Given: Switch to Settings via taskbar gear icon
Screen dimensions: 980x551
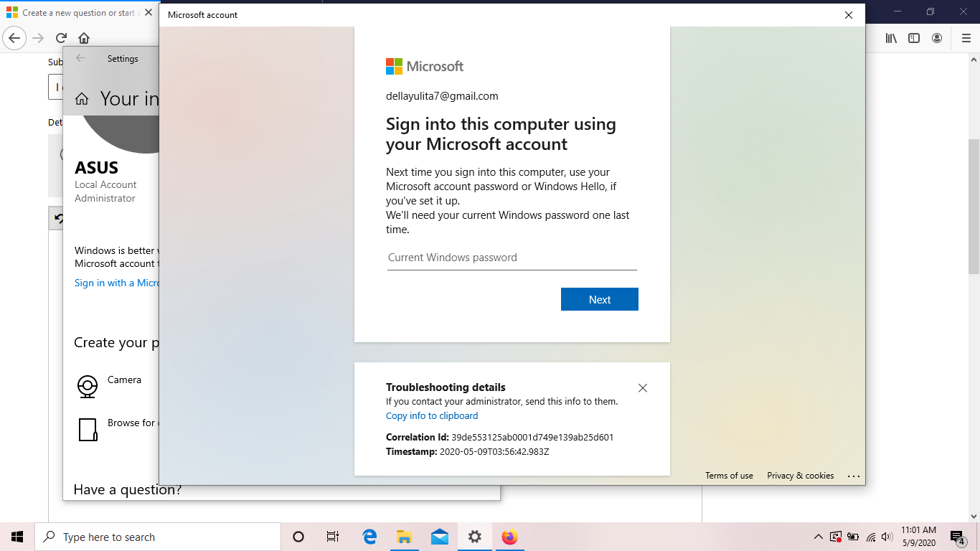Looking at the screenshot, I should pos(475,537).
